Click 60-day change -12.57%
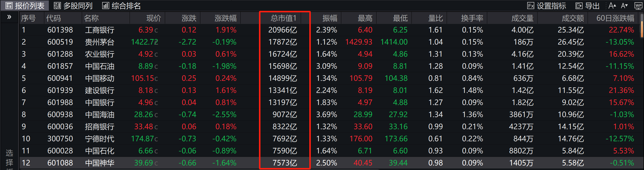The width and height of the screenshot is (644, 170). pyautogui.click(x=620, y=139)
